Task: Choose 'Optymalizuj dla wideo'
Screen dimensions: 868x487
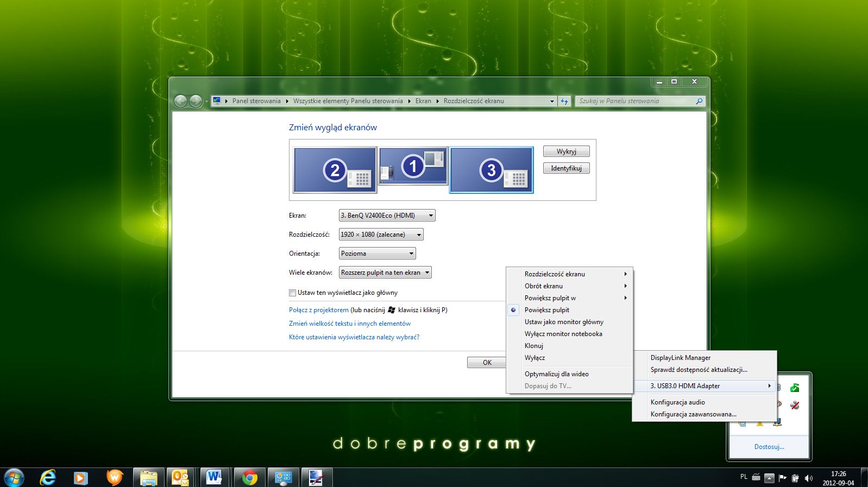Action: [x=569, y=374]
